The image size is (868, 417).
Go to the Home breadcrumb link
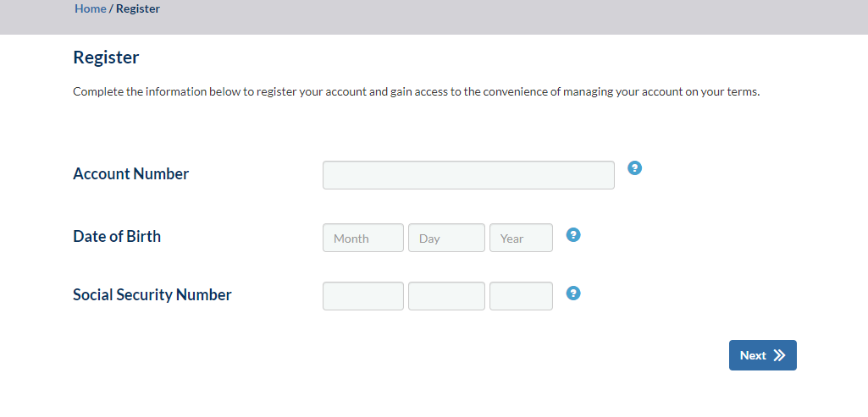[91, 9]
